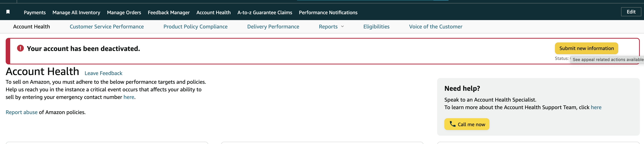
Task: Open Payments from the top bar
Action: [35, 13]
